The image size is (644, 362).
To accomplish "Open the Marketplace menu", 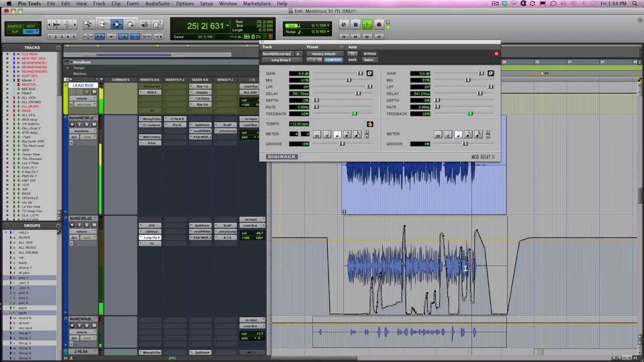I will pos(257,4).
